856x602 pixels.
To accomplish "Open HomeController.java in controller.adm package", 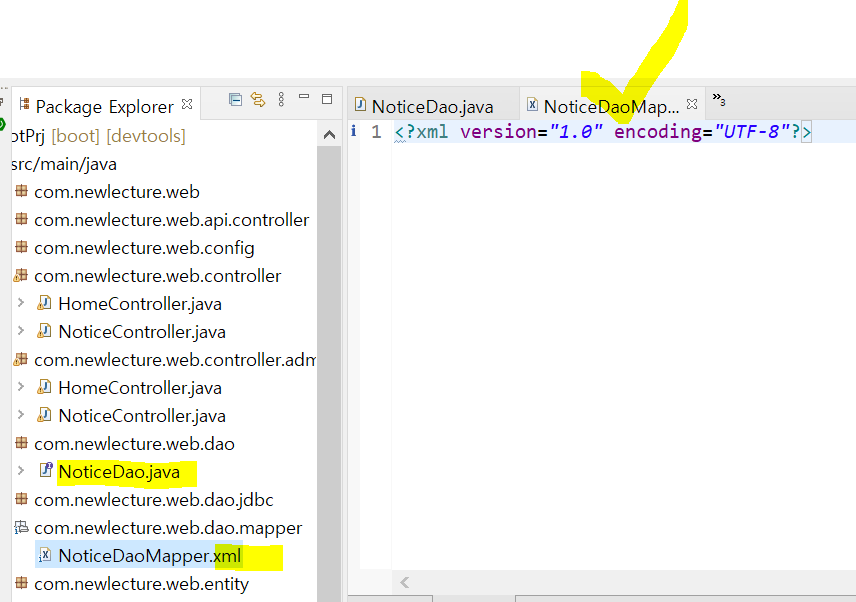I will 140,388.
